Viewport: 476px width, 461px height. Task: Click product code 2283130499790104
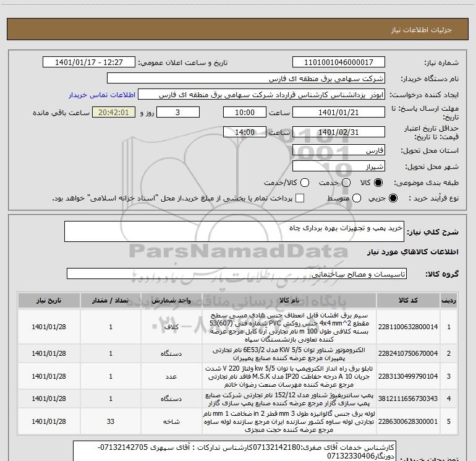pos(408,376)
